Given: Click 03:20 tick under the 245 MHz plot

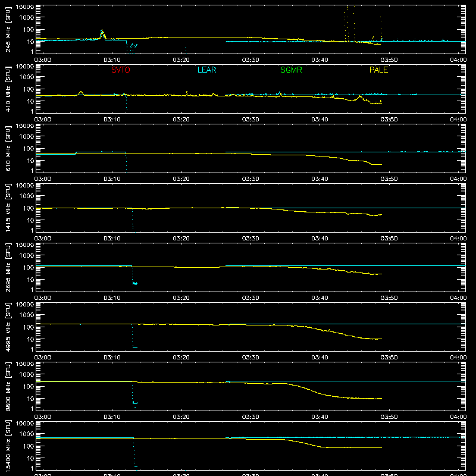Looking at the screenshot, I should [x=181, y=60].
